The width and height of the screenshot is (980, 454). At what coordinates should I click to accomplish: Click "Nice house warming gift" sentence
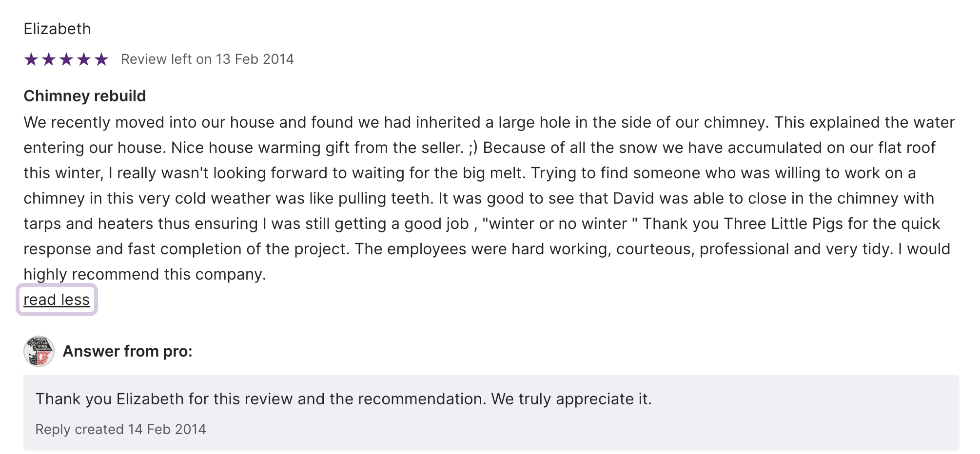point(317,148)
